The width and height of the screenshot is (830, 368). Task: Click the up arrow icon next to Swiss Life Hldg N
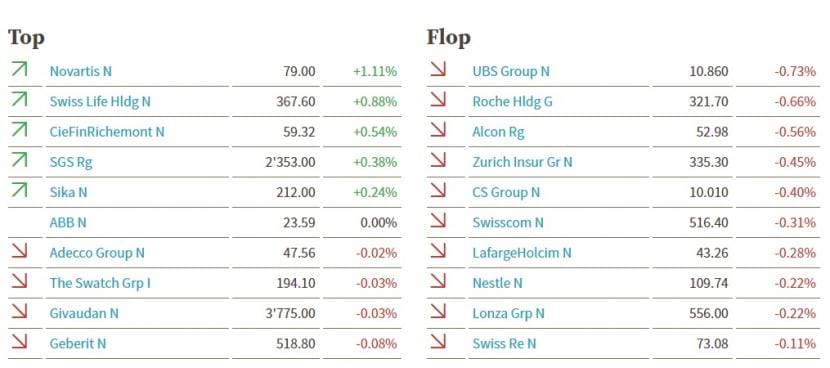coord(19,99)
